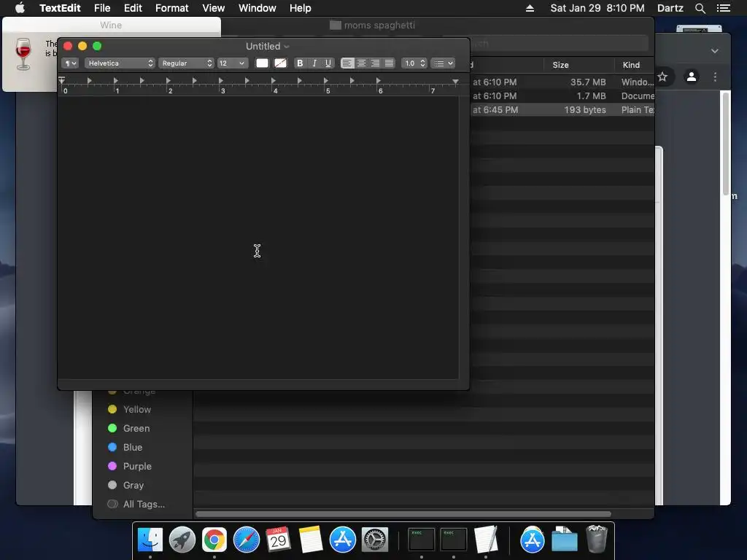This screenshot has height=560, width=747.
Task: Open the Apple menu
Action: 20,8
